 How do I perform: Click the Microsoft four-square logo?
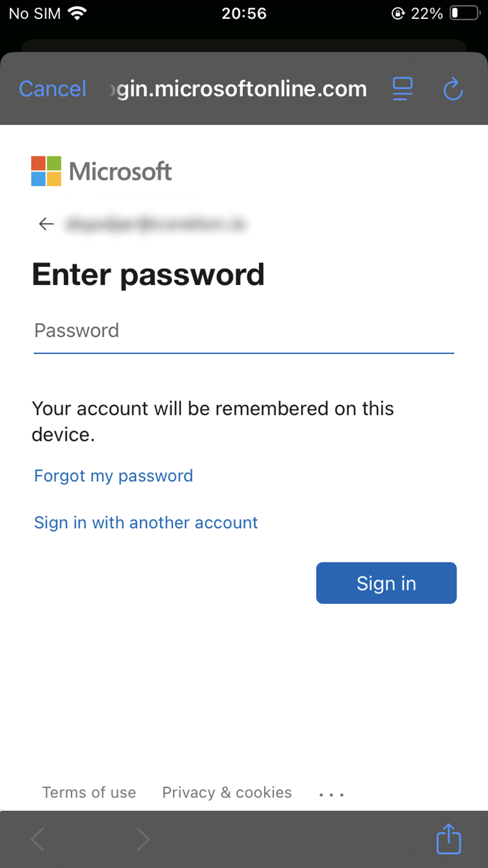pos(46,171)
